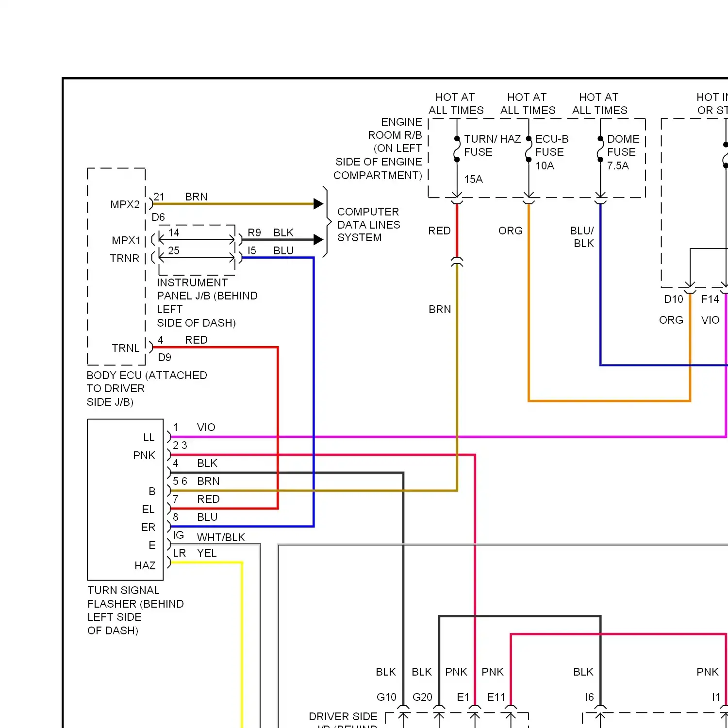Click connector label I5
Viewport: 728px width, 728px height.
click(x=252, y=250)
